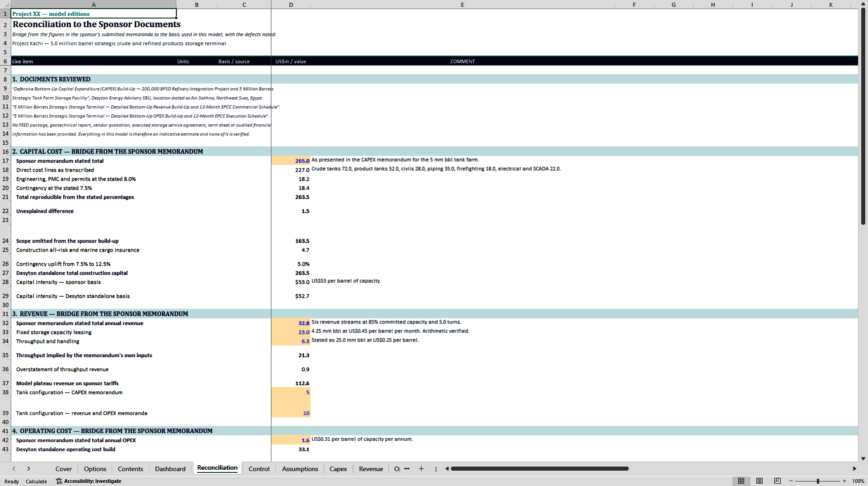Image resolution: width=868 pixels, height=486 pixels.
Task: Click stated annual revenue value 32.8
Action: click(x=291, y=323)
